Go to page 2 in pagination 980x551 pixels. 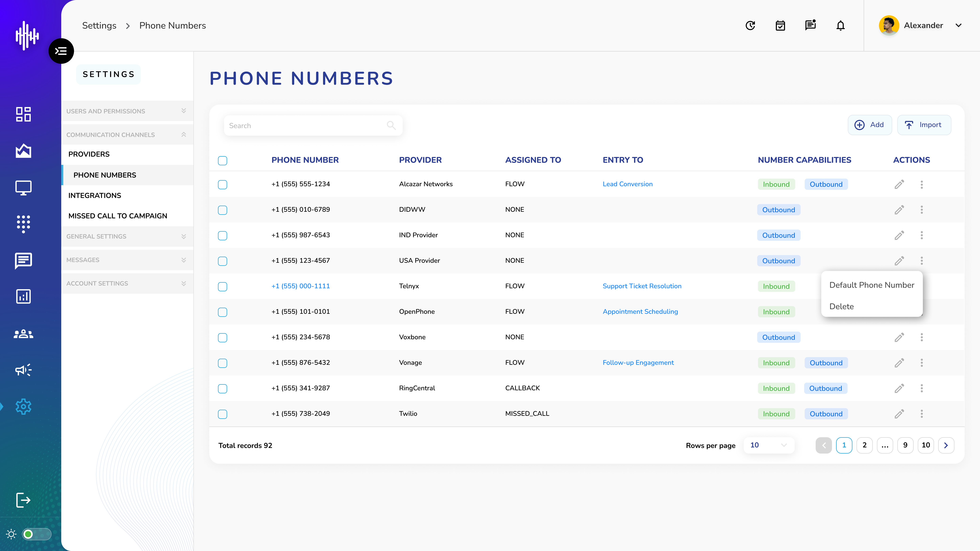[x=864, y=445]
